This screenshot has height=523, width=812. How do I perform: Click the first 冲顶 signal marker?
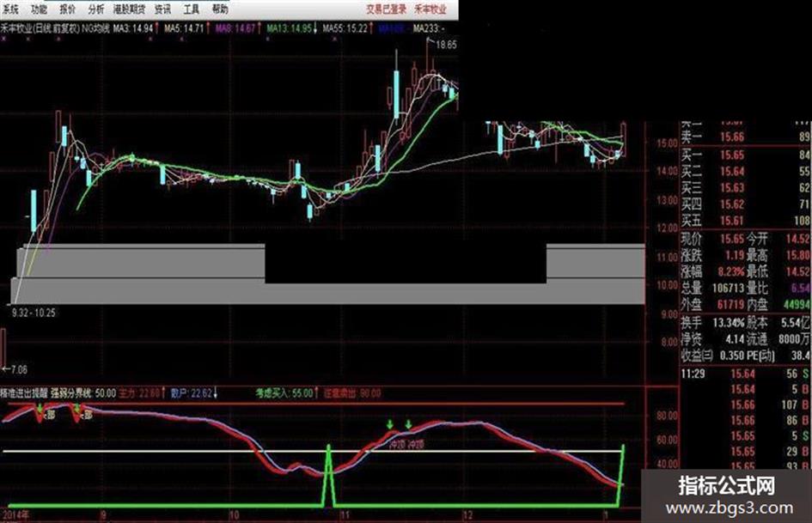396,444
